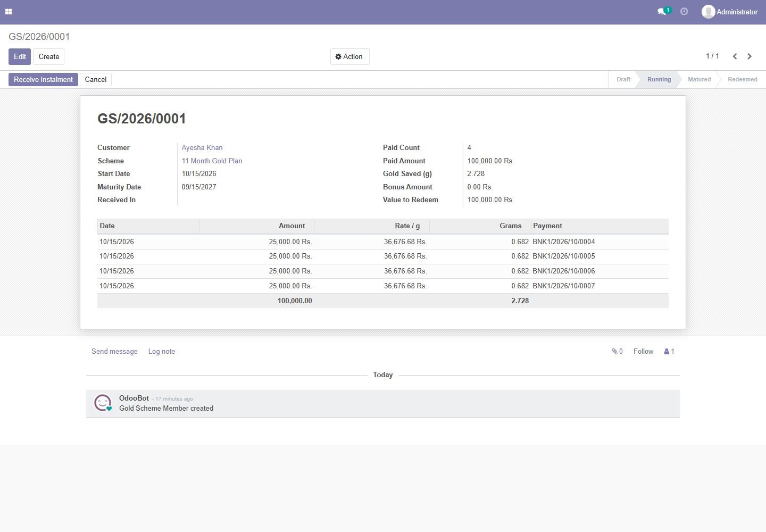Click the 1 / 1 pager counter
The image size is (766, 532).
712,56
